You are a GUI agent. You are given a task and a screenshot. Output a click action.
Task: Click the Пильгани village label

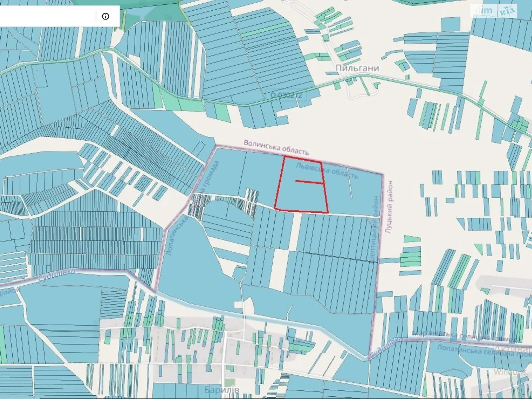357,68
